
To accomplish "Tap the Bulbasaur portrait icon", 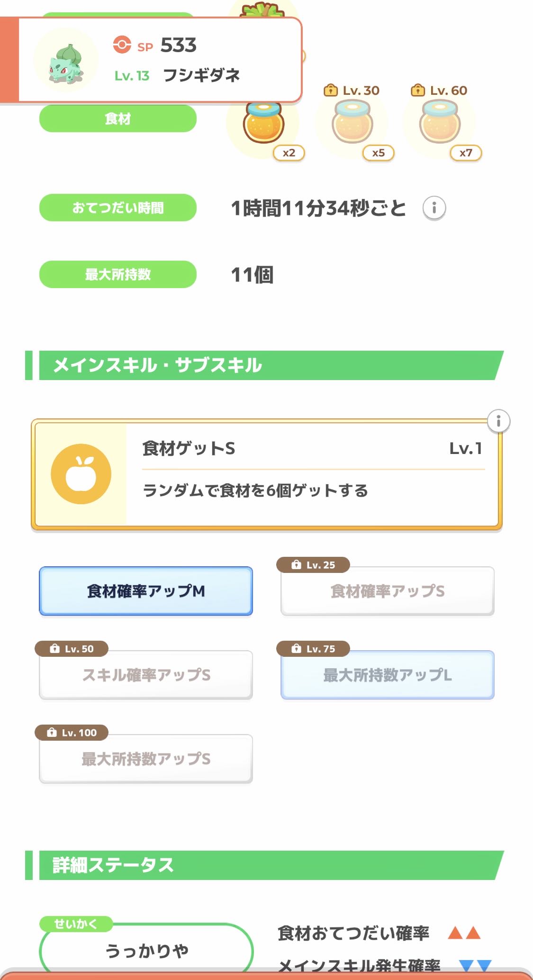I will [66, 61].
